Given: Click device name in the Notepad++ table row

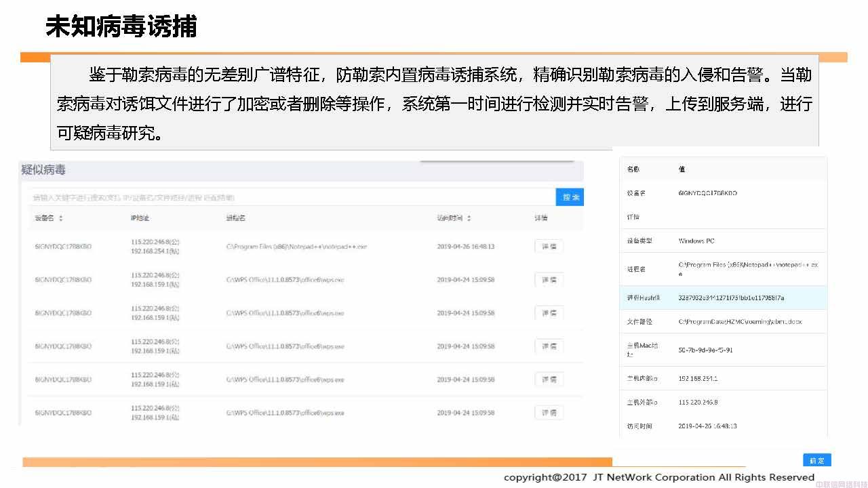Looking at the screenshot, I should pos(63,247).
